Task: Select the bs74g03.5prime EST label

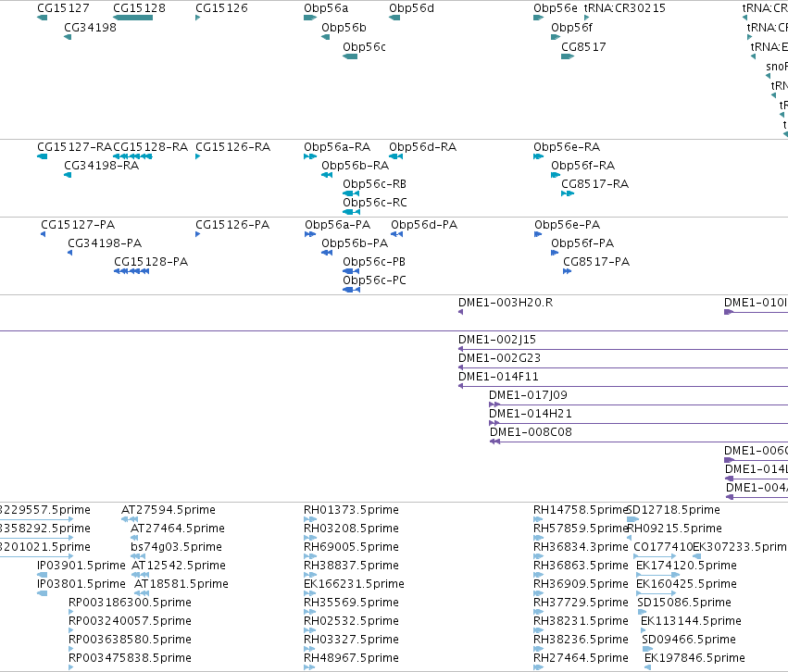Action: 176,547
